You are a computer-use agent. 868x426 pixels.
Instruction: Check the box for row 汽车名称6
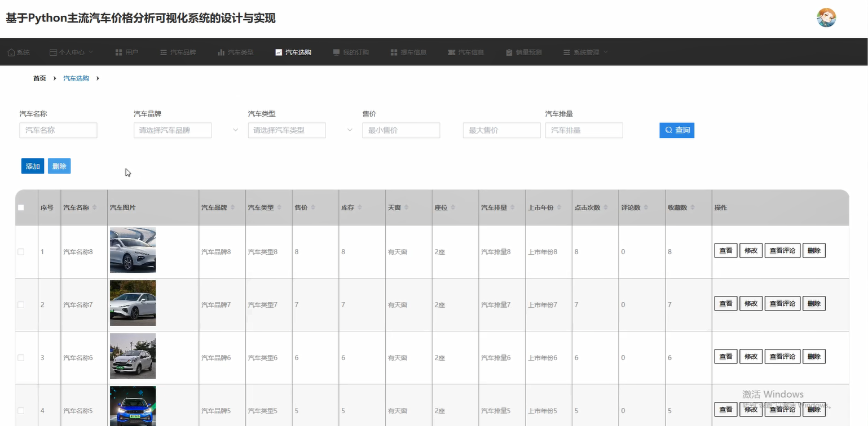click(21, 358)
